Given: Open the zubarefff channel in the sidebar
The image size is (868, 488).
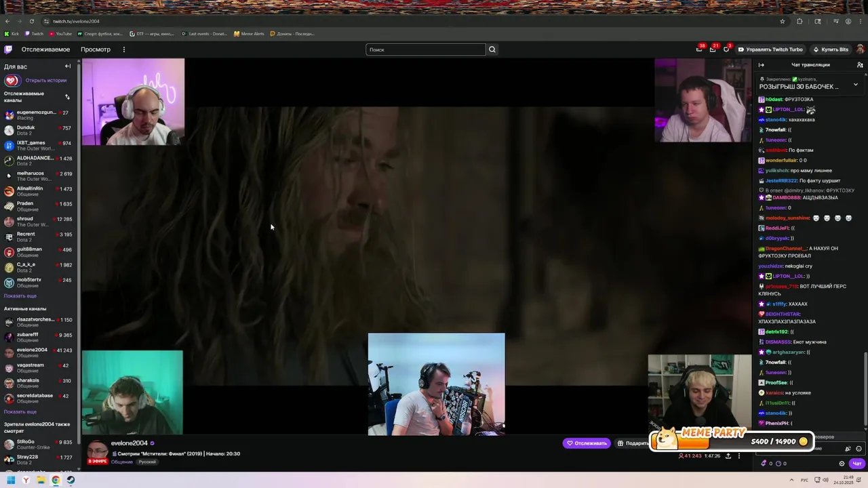Looking at the screenshot, I should [x=40, y=338].
